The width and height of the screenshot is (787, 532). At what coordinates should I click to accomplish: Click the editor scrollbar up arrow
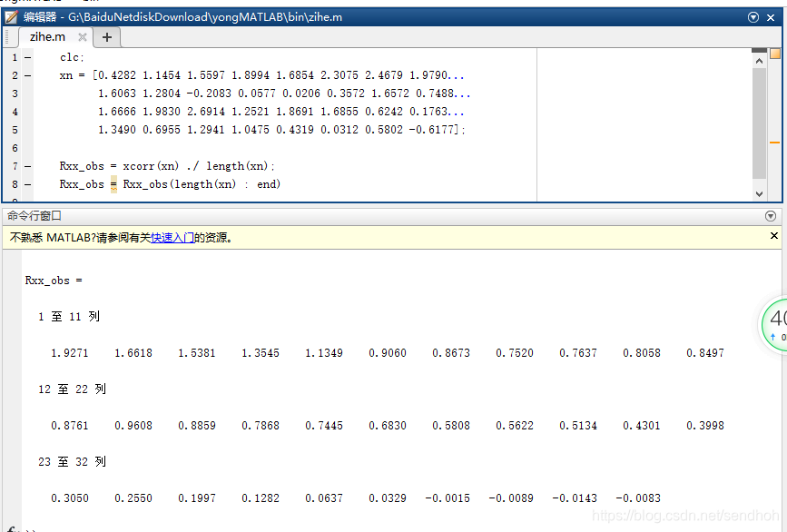(x=759, y=61)
